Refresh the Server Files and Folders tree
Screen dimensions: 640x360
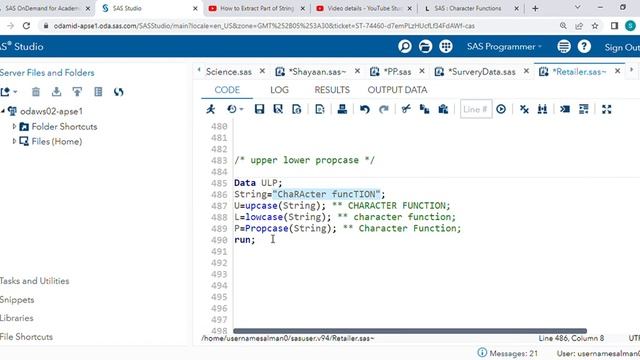119,92
